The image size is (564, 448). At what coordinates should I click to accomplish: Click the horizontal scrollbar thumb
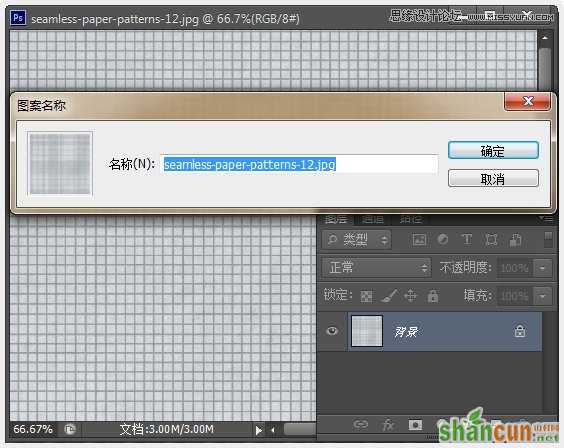300,429
